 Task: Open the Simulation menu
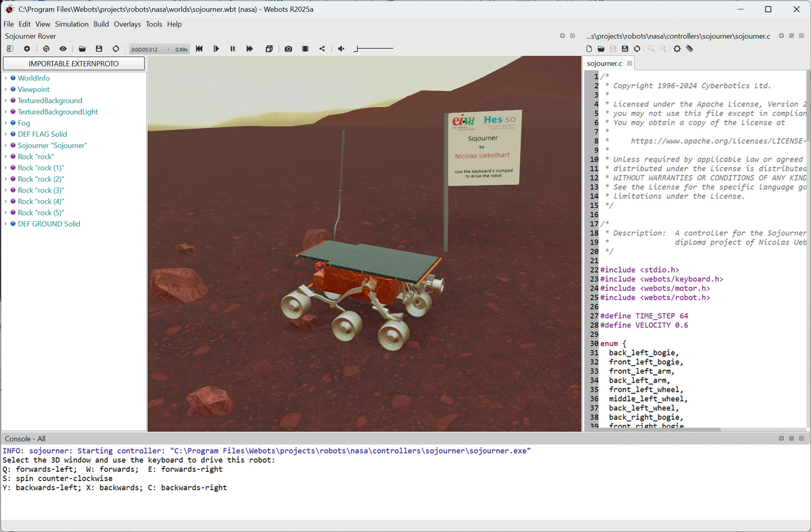click(x=72, y=24)
